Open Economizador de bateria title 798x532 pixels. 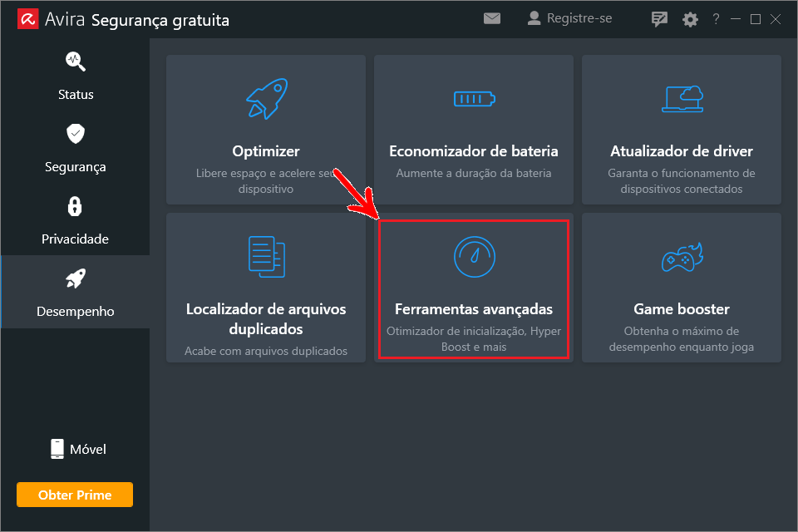click(474, 151)
